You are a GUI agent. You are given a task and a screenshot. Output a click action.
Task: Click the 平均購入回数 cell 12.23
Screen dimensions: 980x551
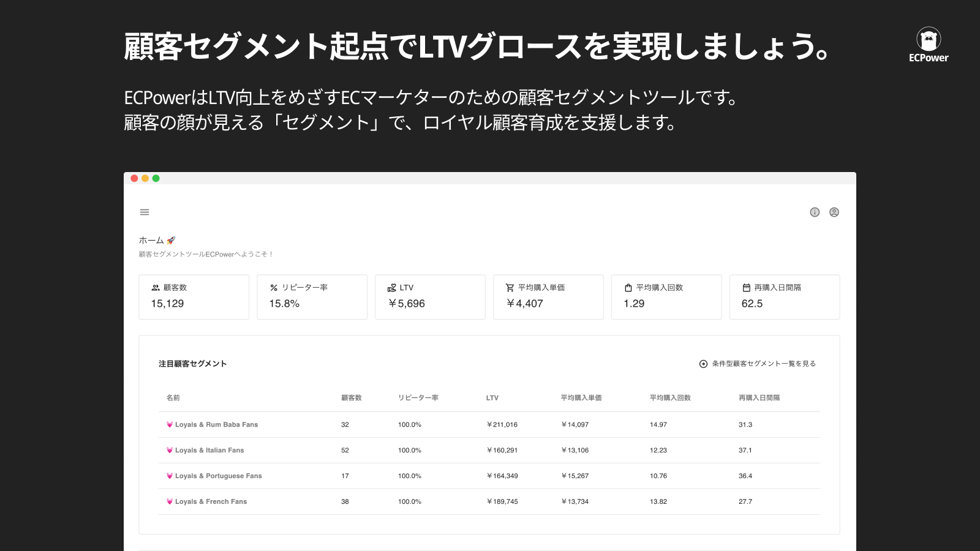(658, 450)
